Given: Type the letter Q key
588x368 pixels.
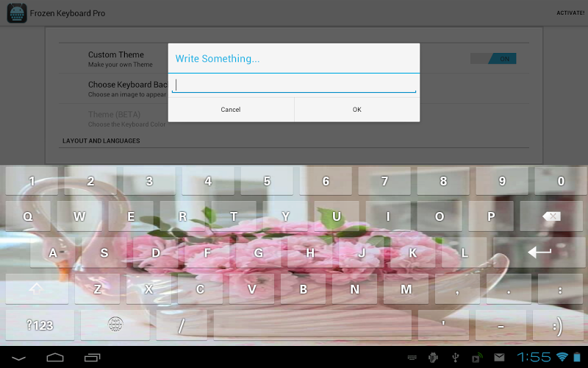Looking at the screenshot, I should pos(28,216).
